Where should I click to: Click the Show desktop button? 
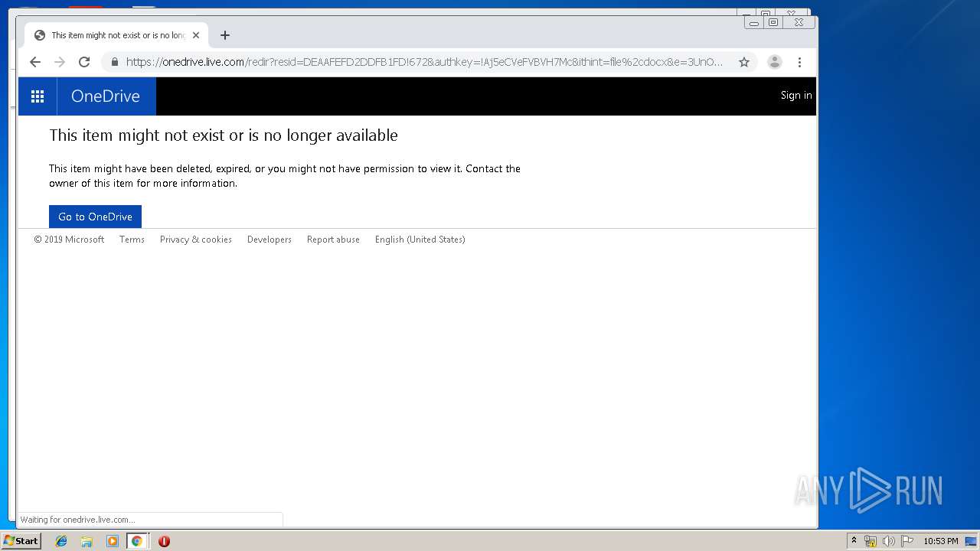[972, 541]
